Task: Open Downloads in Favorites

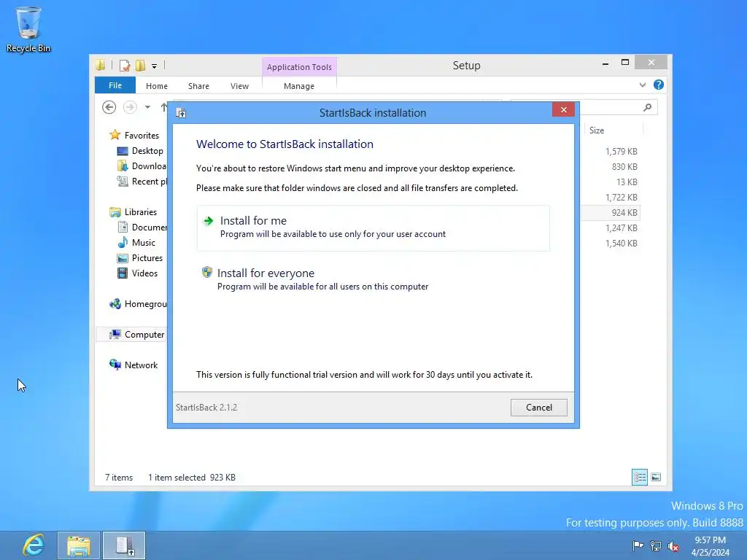Action: coord(142,166)
